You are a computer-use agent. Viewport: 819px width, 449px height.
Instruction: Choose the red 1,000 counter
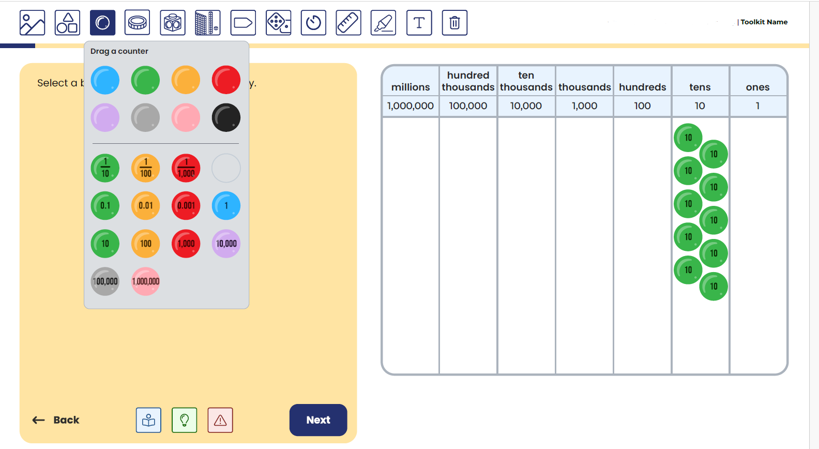186,243
